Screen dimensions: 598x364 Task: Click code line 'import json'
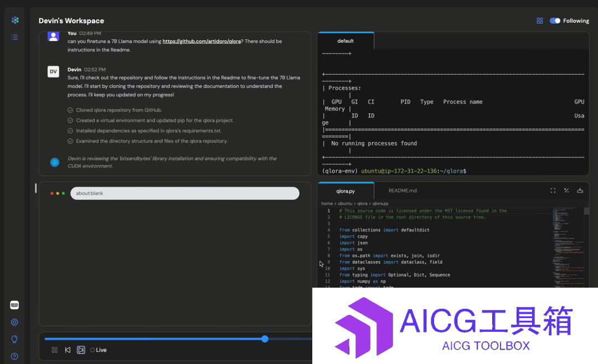click(x=353, y=243)
